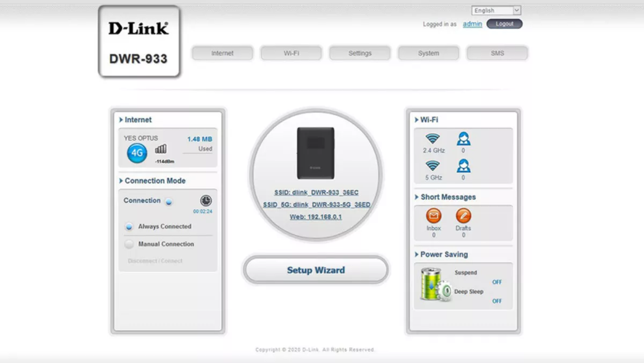
Task: Select the Always Connected radio button
Action: pos(129,227)
